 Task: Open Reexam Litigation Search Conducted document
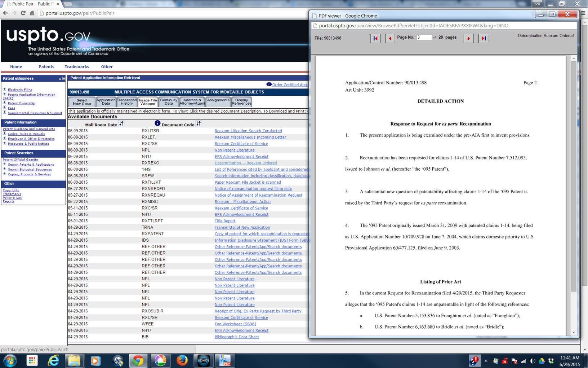pyautogui.click(x=248, y=131)
